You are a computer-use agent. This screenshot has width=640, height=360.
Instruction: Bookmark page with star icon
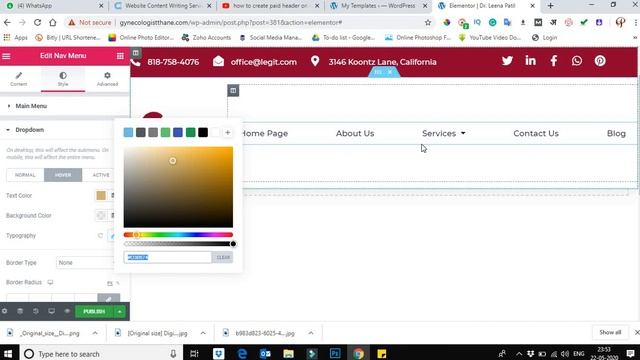[x=428, y=22]
